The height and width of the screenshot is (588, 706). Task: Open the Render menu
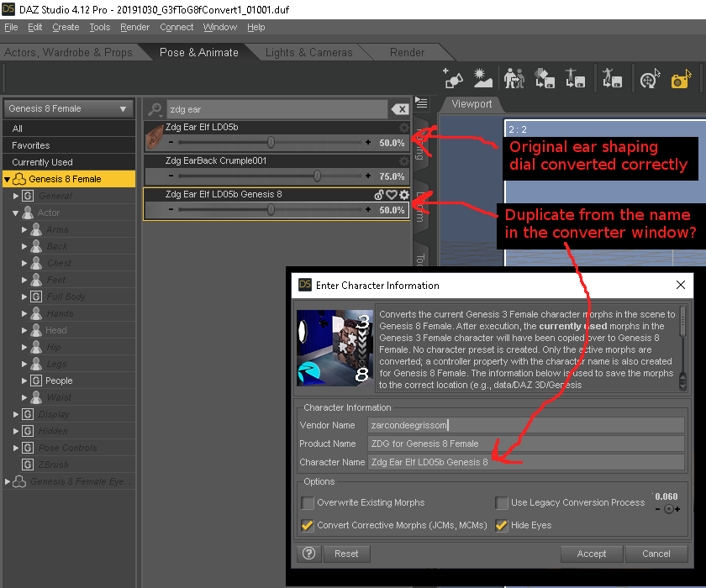(134, 27)
